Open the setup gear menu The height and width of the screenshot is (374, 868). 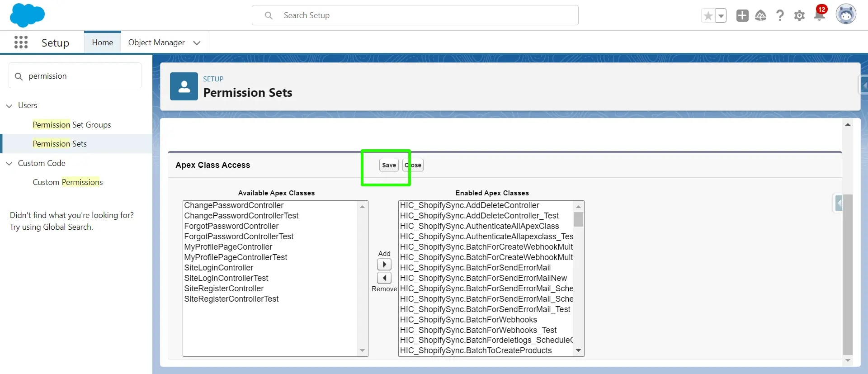tap(799, 16)
